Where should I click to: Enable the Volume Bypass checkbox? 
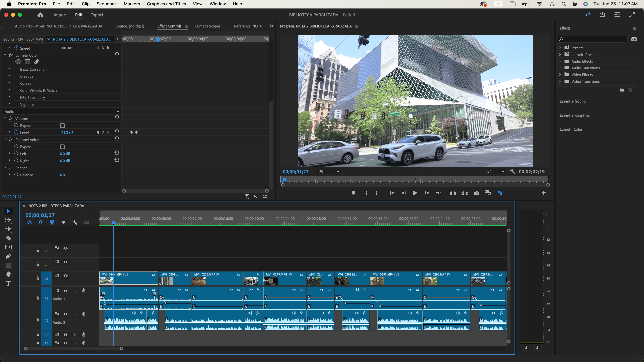tap(62, 126)
